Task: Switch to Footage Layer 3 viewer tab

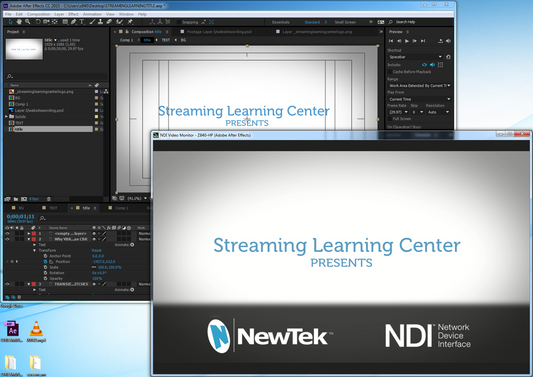Action: click(216, 32)
